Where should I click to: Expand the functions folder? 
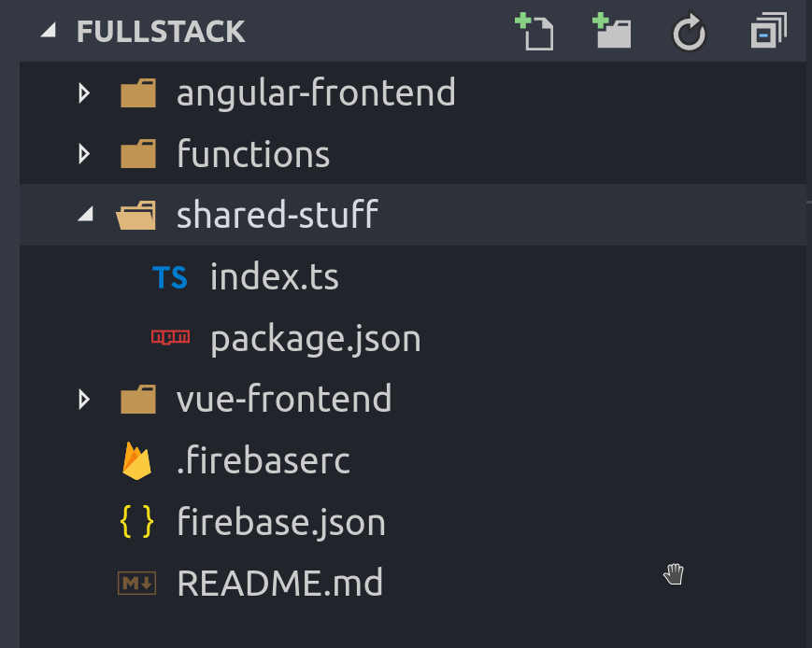click(x=84, y=153)
